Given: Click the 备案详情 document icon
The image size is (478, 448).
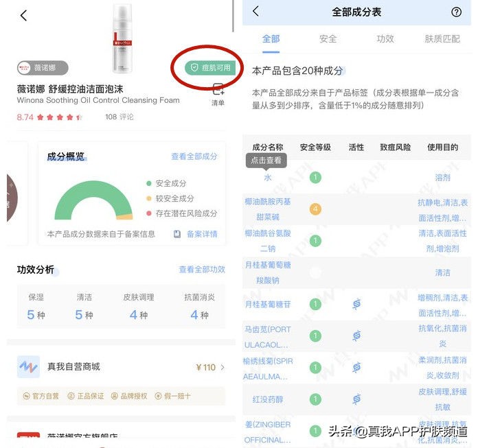Looking at the screenshot, I should (177, 234).
